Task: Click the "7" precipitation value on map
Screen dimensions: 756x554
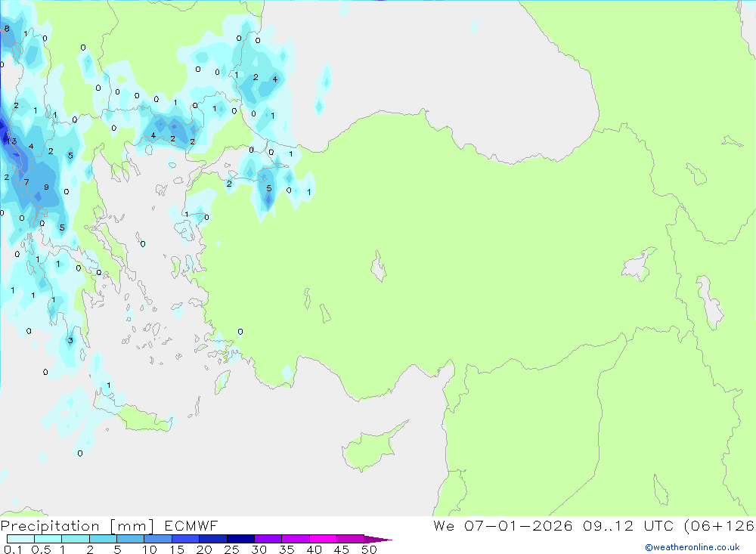Action: coord(26,182)
